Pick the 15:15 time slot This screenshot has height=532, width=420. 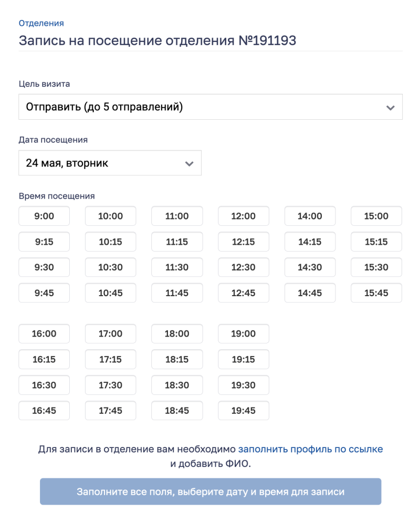point(376,242)
